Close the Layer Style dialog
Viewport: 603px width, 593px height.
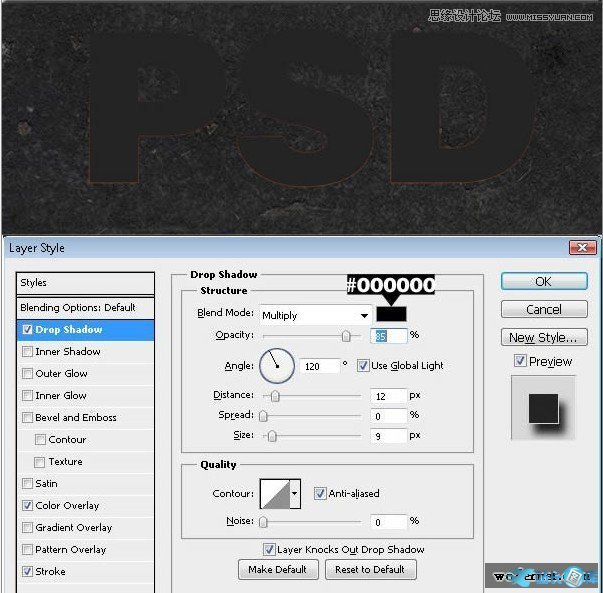(x=582, y=247)
